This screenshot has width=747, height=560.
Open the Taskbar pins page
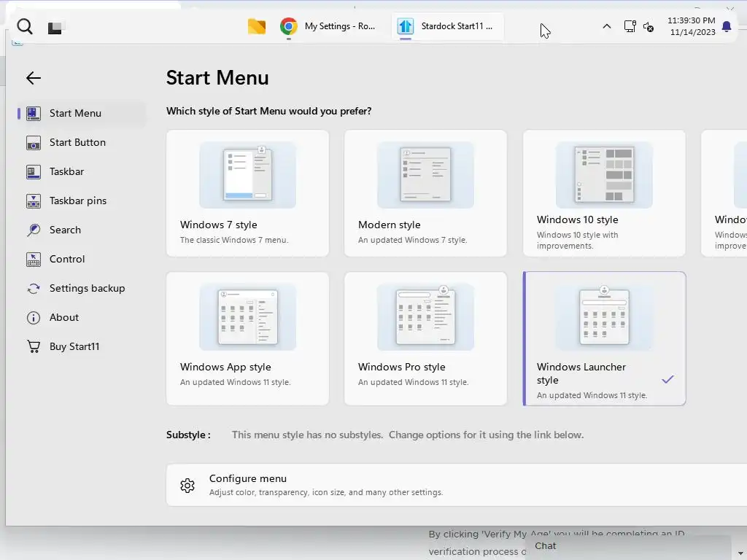click(82, 201)
